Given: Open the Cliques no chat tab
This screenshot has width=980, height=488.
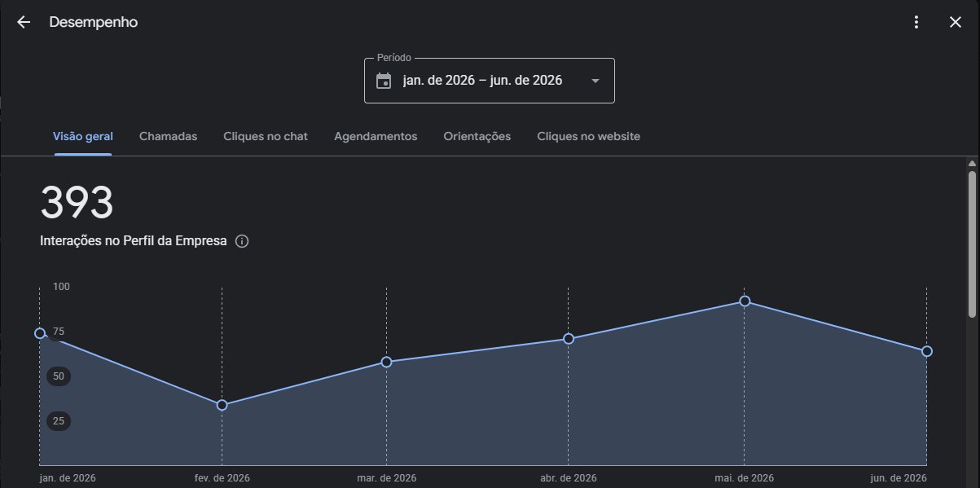Looking at the screenshot, I should (266, 136).
